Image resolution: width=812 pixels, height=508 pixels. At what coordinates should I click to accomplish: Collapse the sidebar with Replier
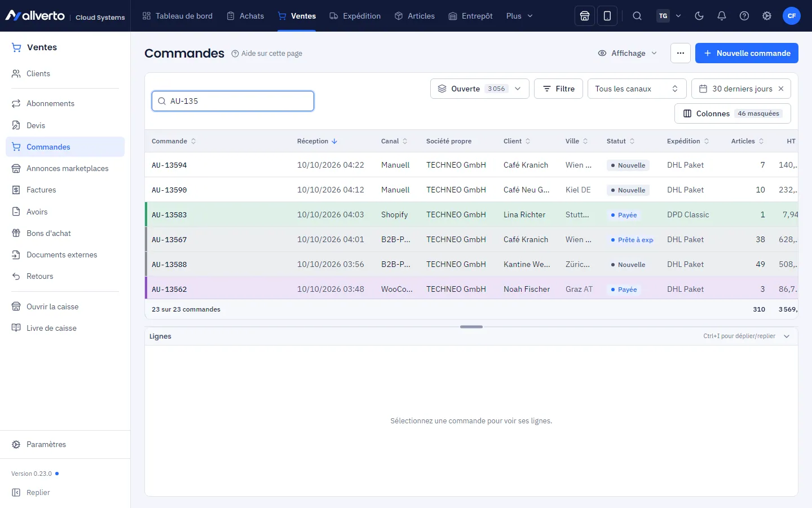tap(31, 492)
